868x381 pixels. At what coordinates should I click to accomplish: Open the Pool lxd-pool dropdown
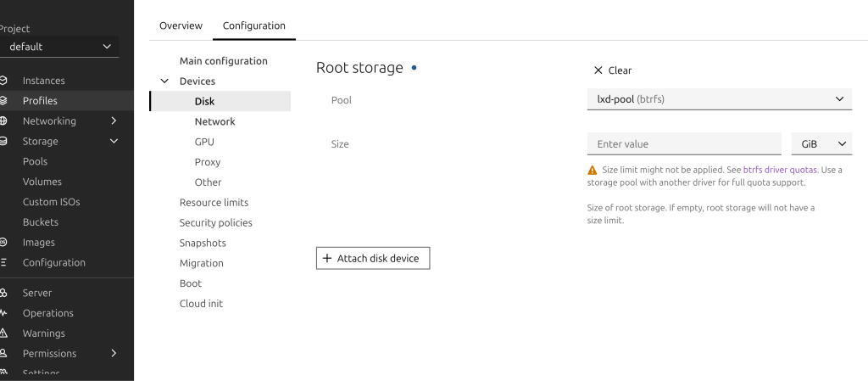719,99
